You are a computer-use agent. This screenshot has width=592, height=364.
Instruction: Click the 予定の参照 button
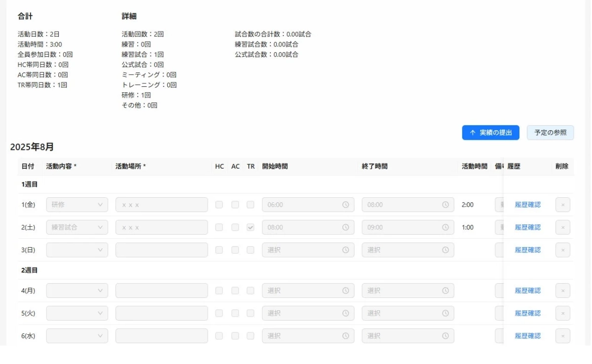pos(550,133)
